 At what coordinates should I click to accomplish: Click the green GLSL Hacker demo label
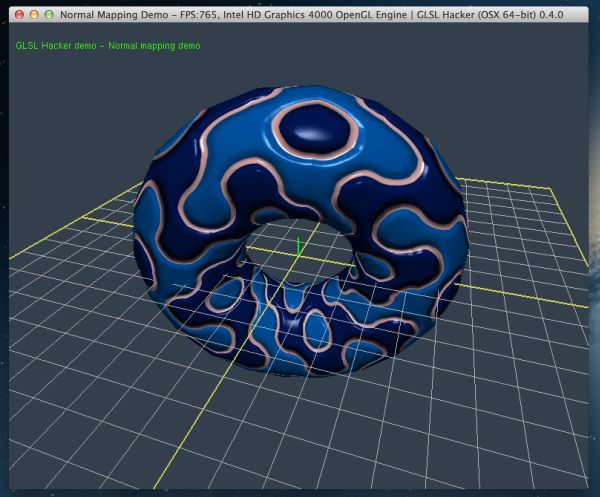[x=108, y=46]
